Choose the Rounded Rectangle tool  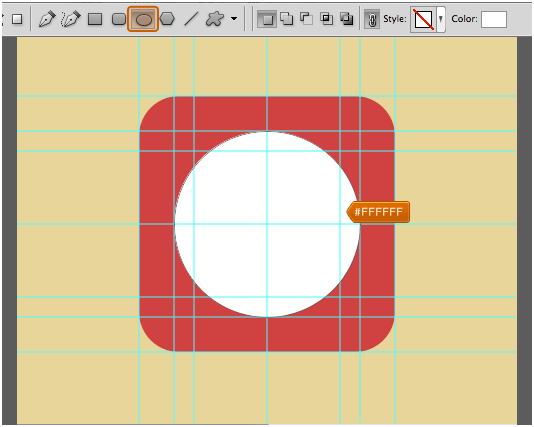point(119,19)
